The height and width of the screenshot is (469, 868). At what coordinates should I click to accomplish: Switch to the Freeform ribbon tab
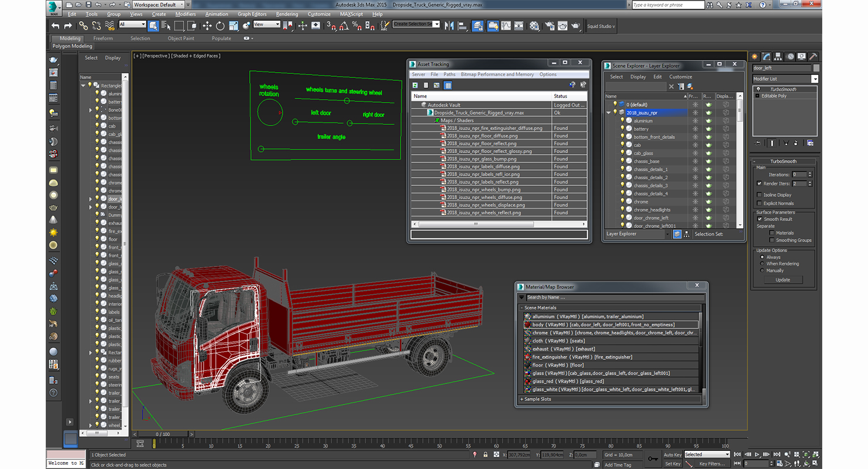(103, 38)
